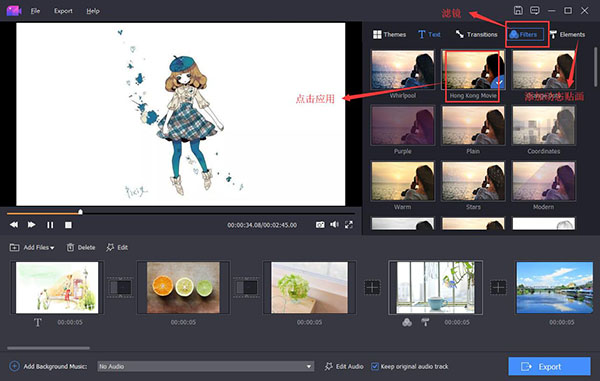Click the Edit Audio button
600x381 pixels.
point(344,366)
